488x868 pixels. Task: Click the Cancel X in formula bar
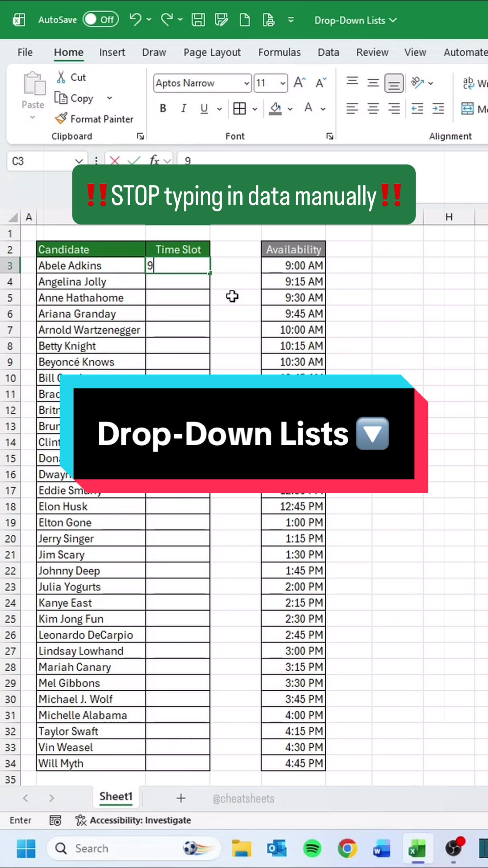115,161
